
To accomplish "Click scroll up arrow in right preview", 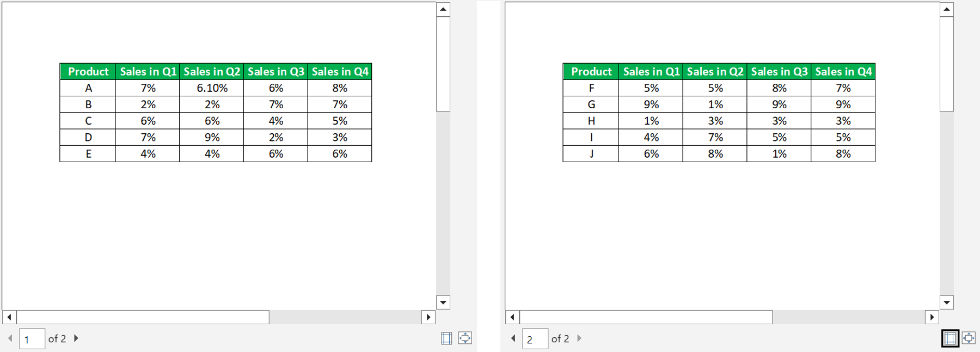I will [x=947, y=9].
